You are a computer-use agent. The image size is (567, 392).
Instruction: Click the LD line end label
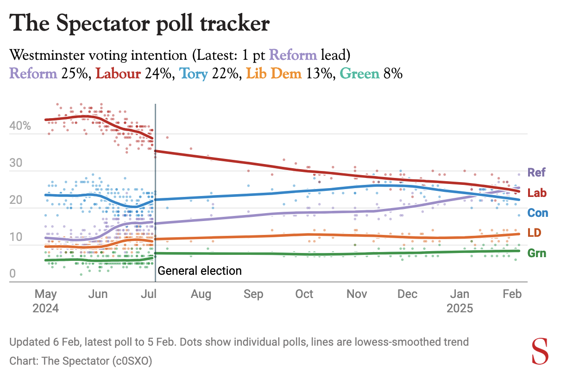tap(534, 233)
